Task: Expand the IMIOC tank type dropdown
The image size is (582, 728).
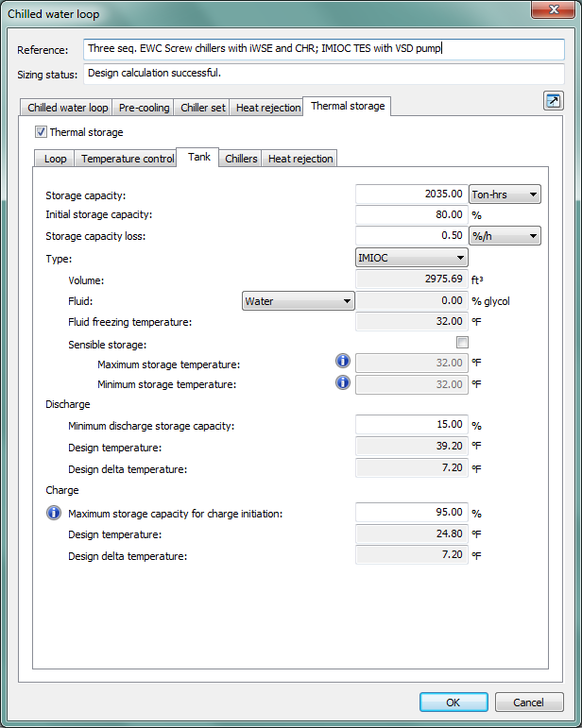Action: (x=411, y=257)
